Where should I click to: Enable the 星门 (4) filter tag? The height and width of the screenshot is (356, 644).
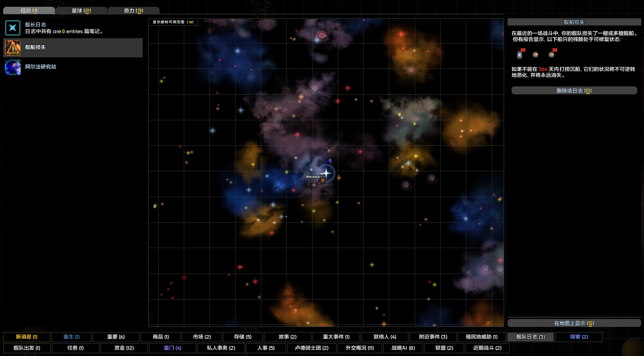[172, 348]
